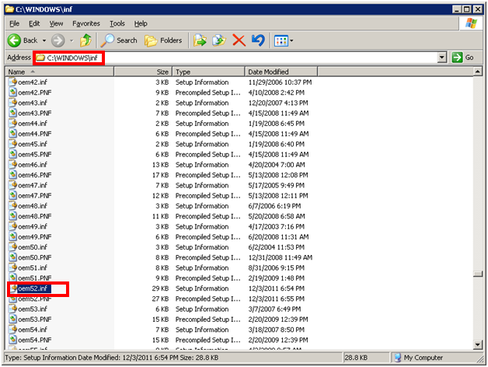Select the oem47.inf file icon
Screen dimensions: 488x367
(13, 185)
